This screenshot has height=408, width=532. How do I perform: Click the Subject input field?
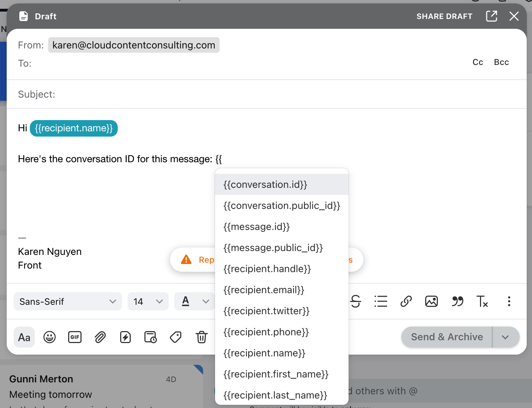tap(141, 94)
